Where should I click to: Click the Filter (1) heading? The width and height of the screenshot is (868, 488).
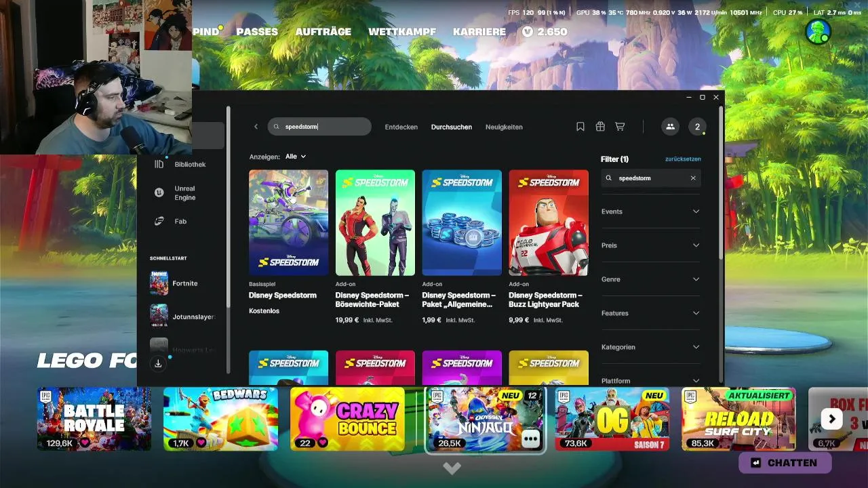[614, 159]
